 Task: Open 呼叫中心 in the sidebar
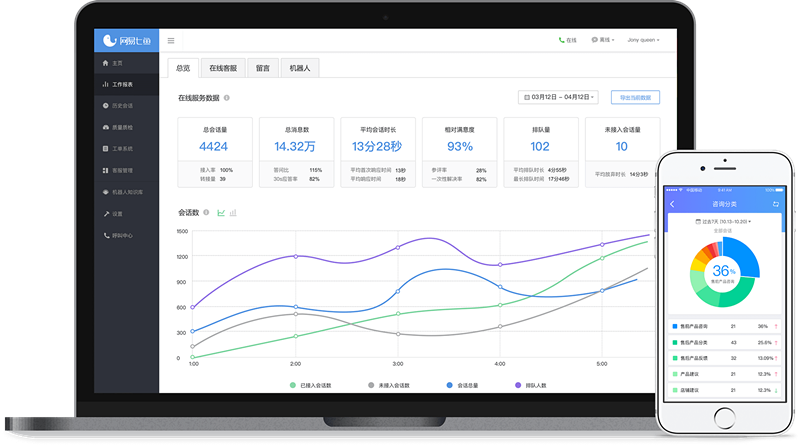click(126, 235)
